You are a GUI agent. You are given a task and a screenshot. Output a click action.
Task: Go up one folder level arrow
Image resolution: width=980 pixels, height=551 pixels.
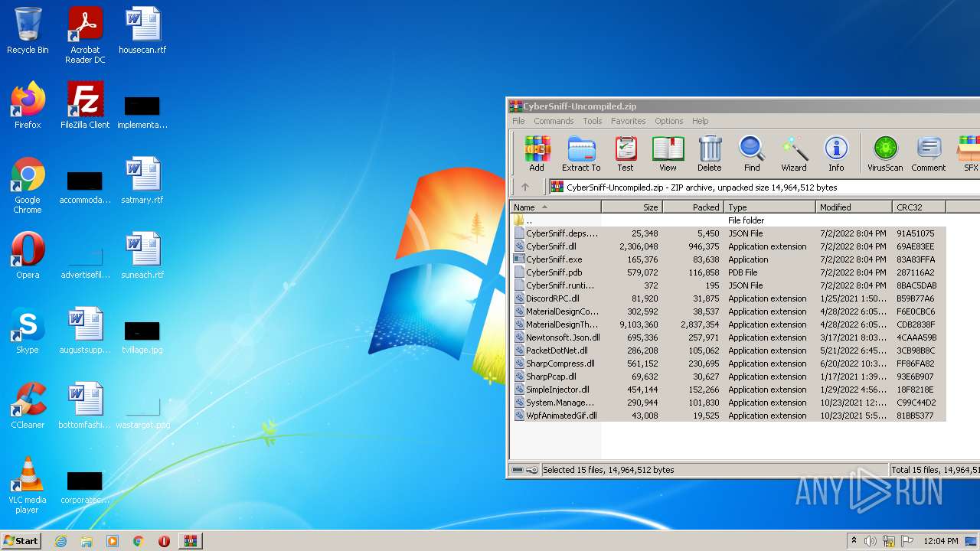(x=525, y=187)
